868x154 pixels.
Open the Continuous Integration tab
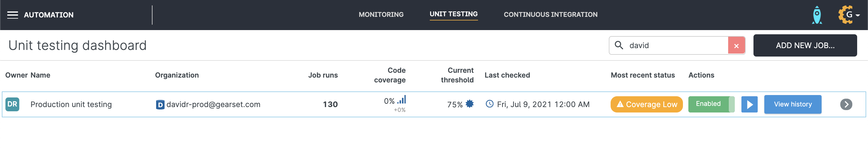point(550,15)
